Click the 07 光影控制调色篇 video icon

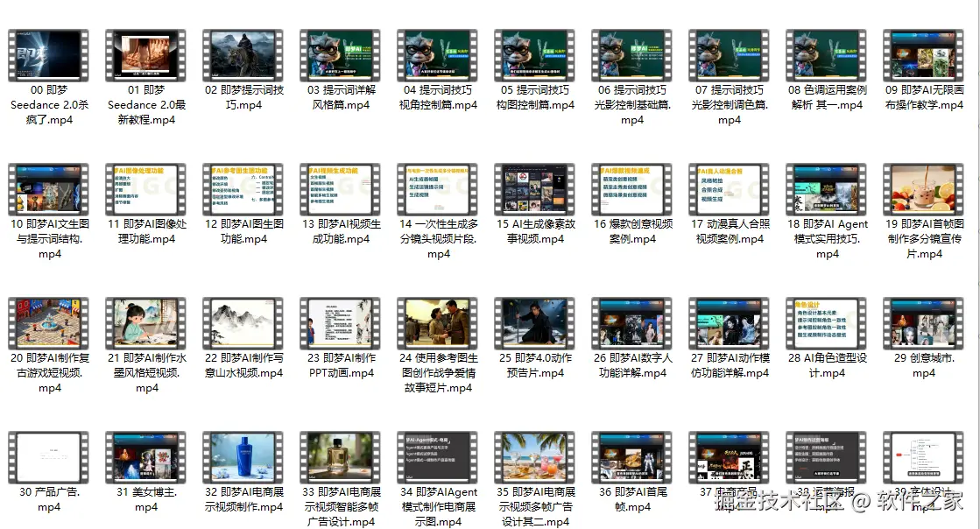pos(730,55)
